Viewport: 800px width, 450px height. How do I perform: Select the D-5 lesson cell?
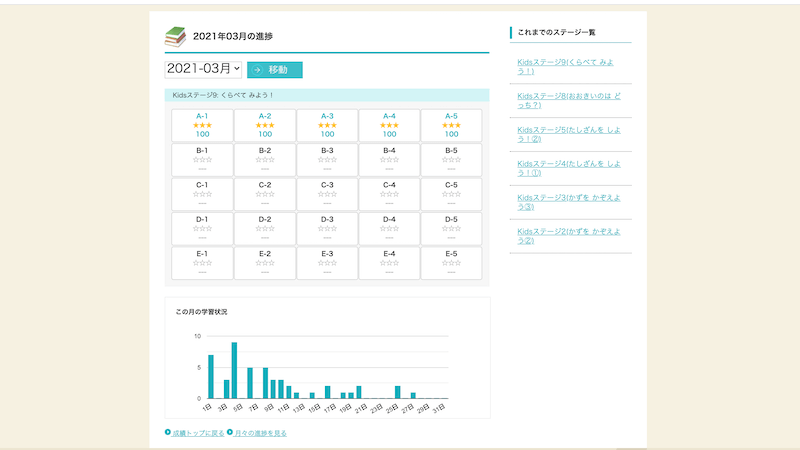(452, 229)
